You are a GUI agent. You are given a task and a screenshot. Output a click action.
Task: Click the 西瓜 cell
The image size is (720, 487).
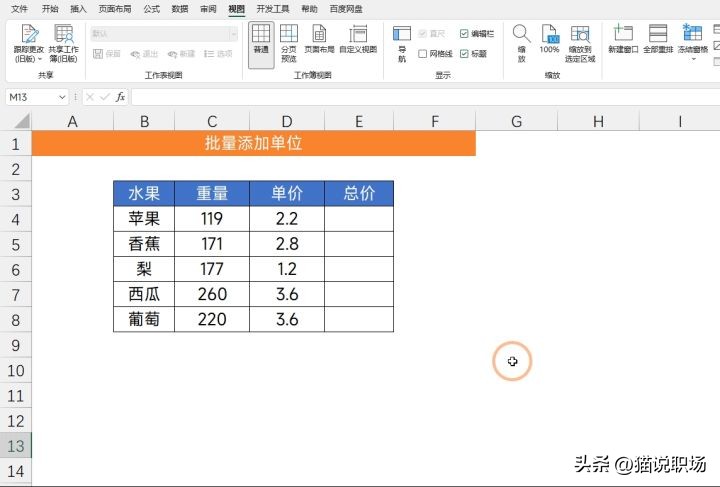(x=144, y=294)
